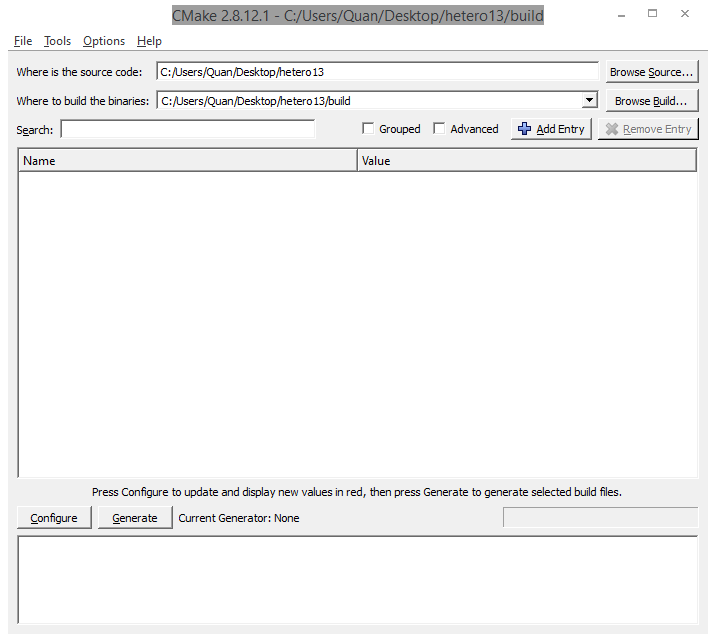Click the progress bar beside Current Generator
This screenshot has width=716, height=642.
(600, 517)
